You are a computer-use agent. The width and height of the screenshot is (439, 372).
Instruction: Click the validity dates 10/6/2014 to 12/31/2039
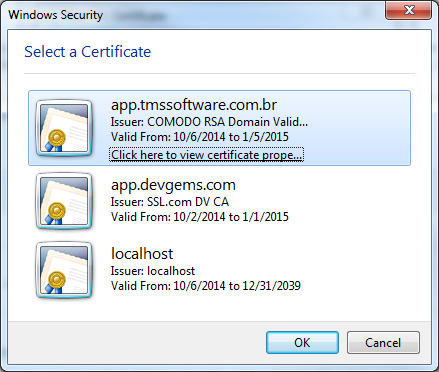(206, 286)
